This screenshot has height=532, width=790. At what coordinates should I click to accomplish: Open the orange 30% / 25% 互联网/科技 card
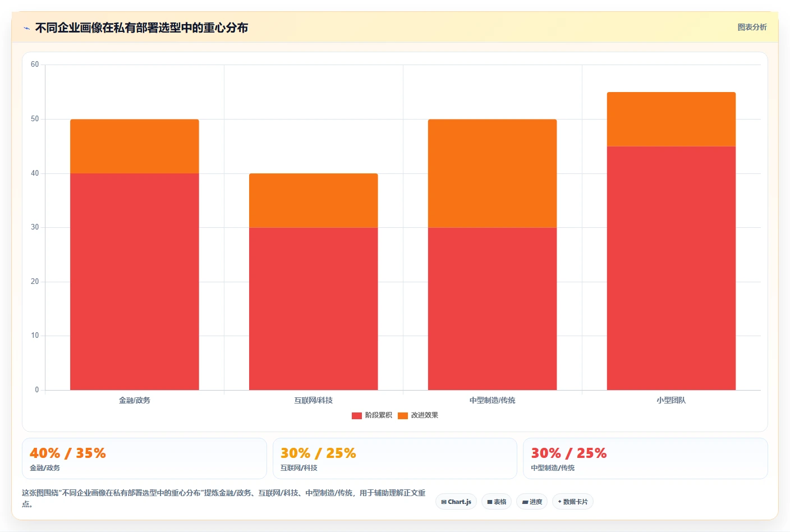[394, 458]
